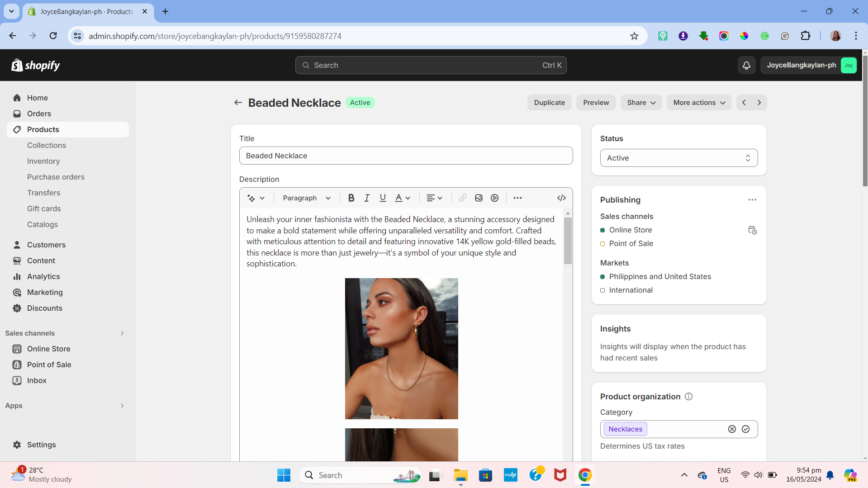Open the notifications bell

pyautogui.click(x=746, y=65)
